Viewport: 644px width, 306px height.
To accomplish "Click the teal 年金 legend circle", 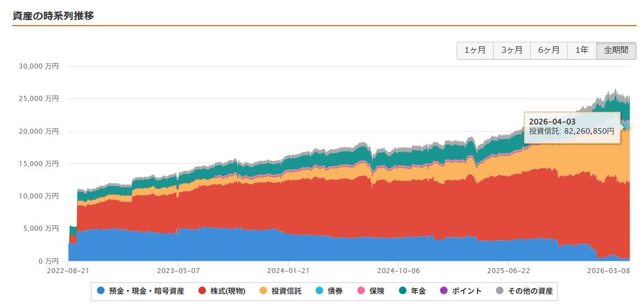I will click(403, 291).
